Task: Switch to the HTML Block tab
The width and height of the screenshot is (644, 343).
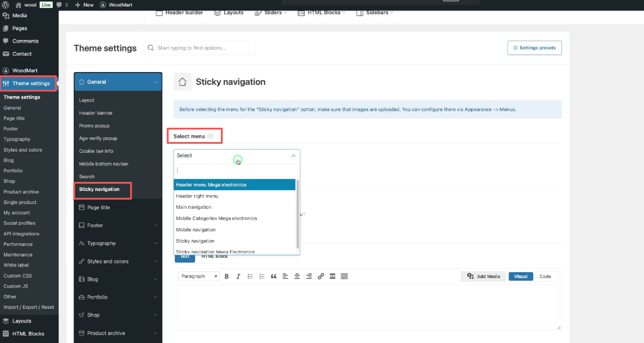Action: [x=214, y=256]
